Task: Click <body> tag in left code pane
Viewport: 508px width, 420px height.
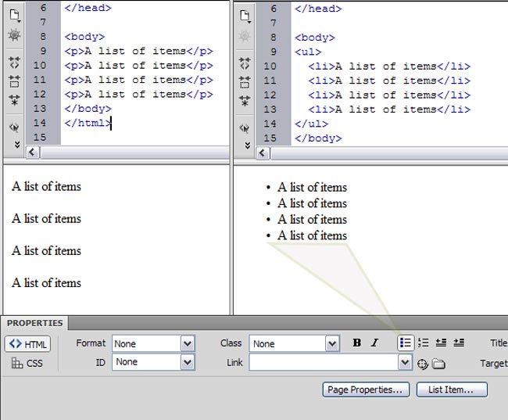Action: (84, 37)
